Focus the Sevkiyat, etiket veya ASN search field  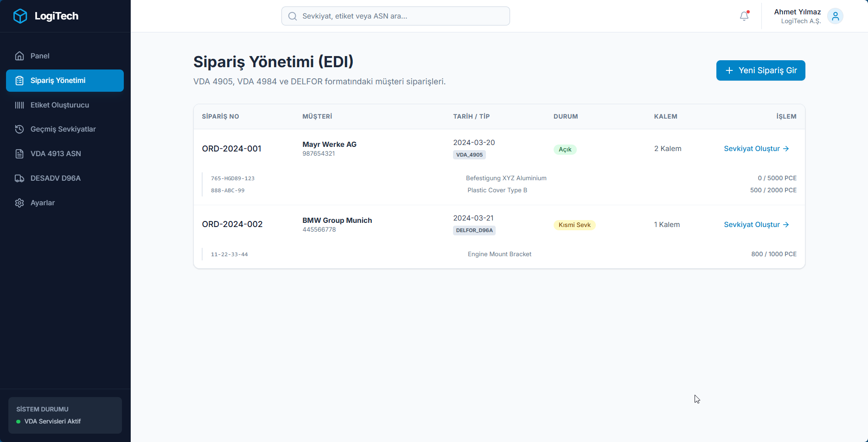pos(396,16)
